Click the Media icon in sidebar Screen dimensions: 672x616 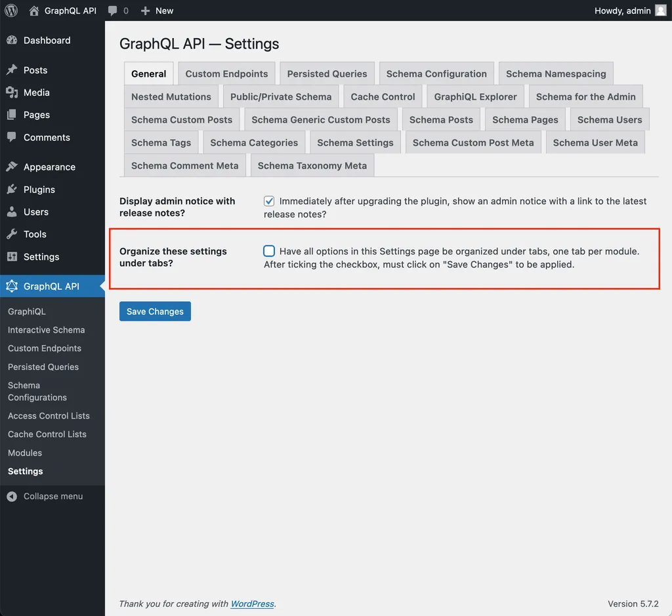click(12, 92)
